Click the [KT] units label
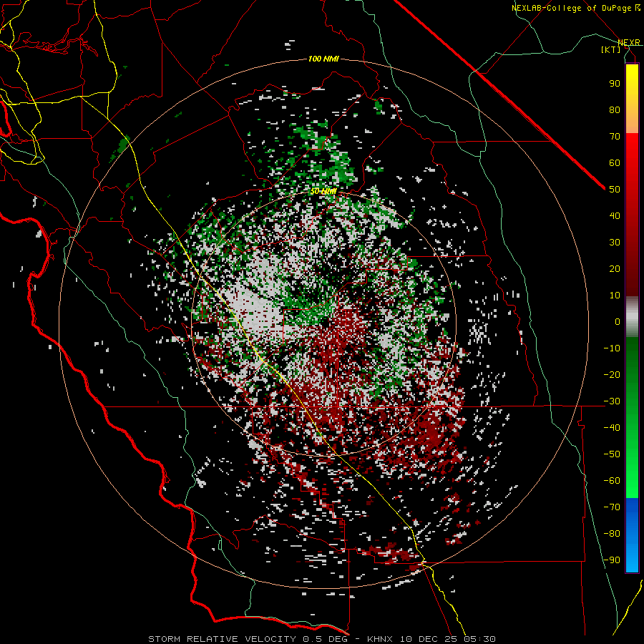Screen dimensions: 644x644 611,49
